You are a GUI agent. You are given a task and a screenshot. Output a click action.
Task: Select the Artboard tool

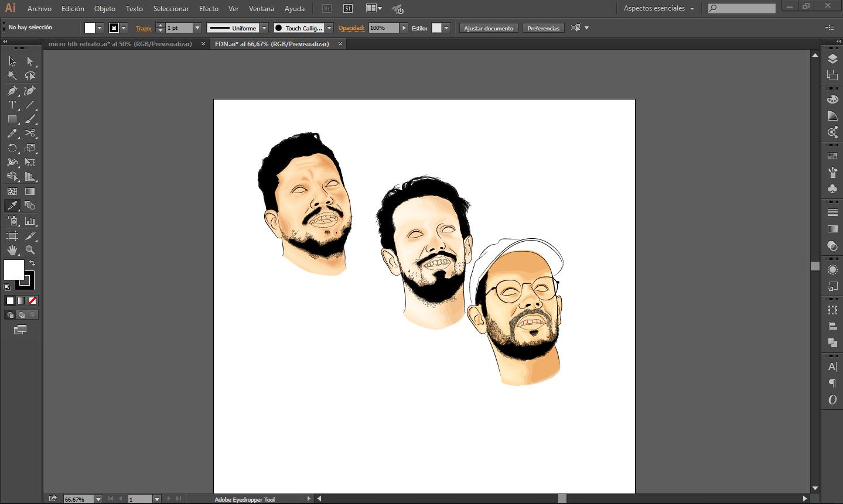(12, 236)
